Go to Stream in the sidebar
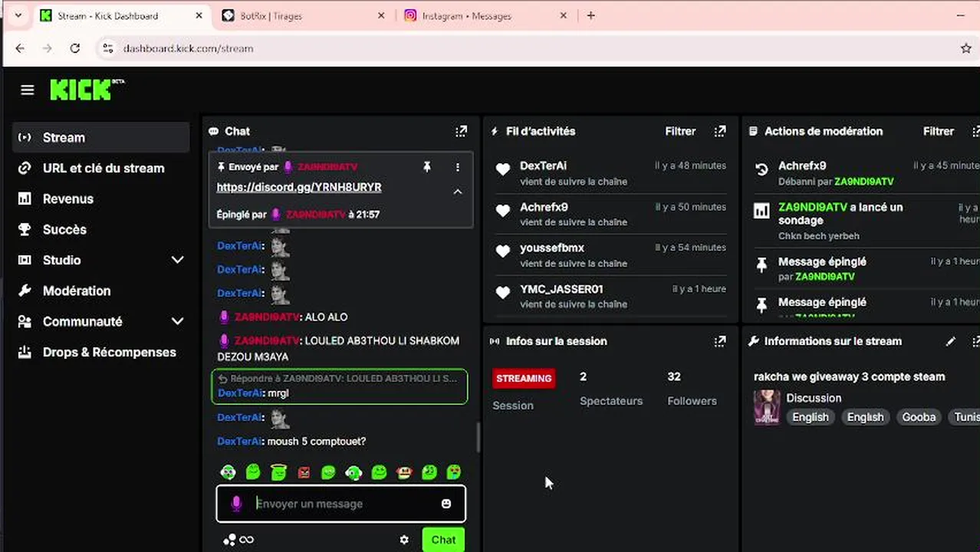980x552 pixels. click(x=101, y=137)
